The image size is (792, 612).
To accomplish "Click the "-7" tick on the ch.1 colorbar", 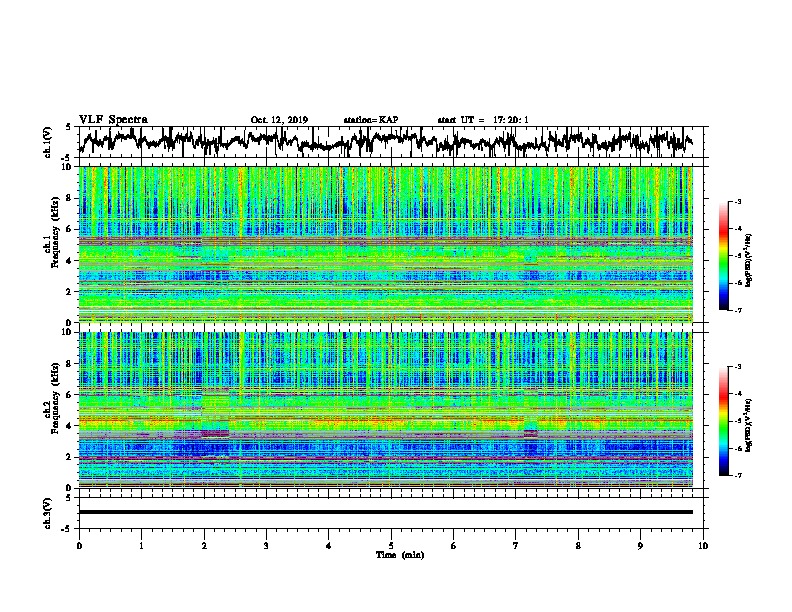I will (x=738, y=310).
